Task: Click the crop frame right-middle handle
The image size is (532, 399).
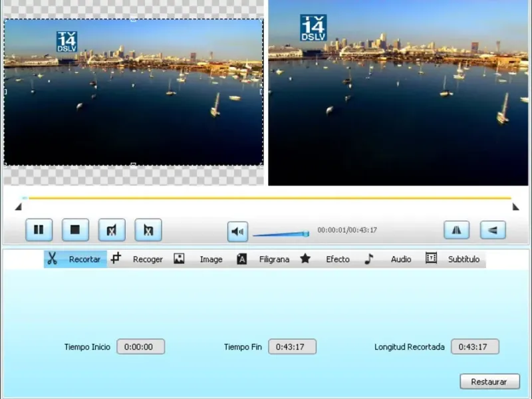Action: (x=261, y=92)
